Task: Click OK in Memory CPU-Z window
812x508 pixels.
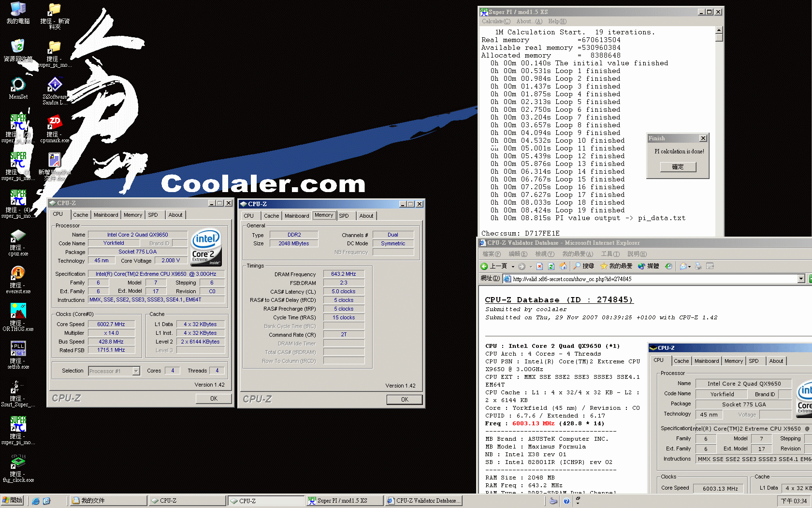Action: coord(405,400)
